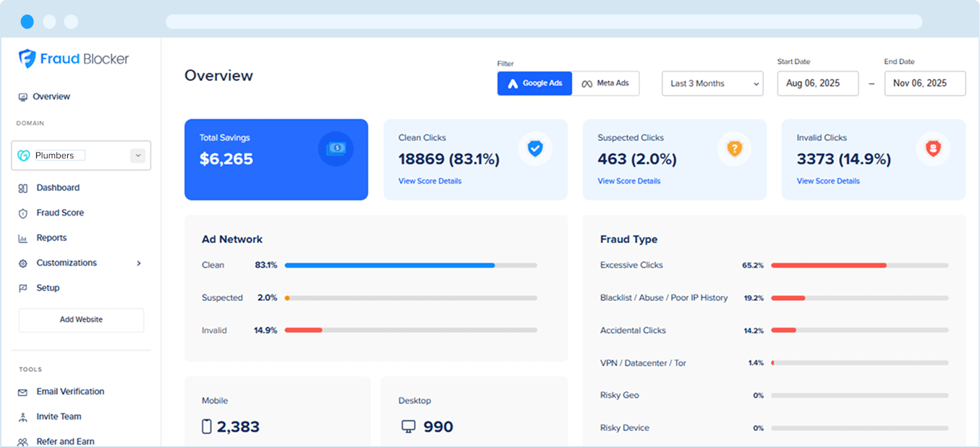Select the Overview icon in the sidebar
Screen dimensions: 980x447
click(x=24, y=96)
